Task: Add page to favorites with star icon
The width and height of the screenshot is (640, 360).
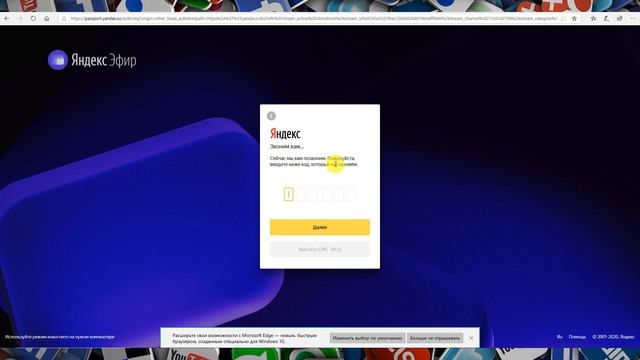Action: (x=574, y=19)
